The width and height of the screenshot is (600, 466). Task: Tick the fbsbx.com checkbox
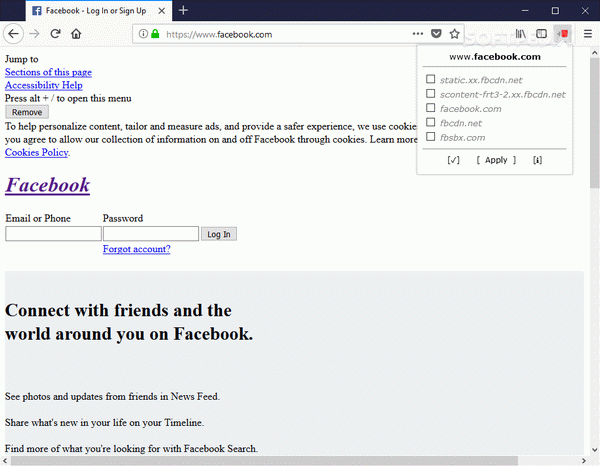[430, 137]
